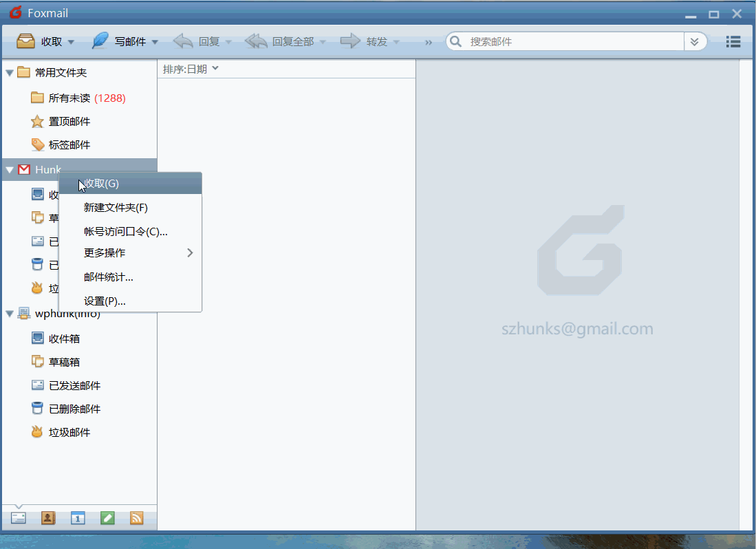Click the 收取 receive mail toolbar icon

coord(26,41)
